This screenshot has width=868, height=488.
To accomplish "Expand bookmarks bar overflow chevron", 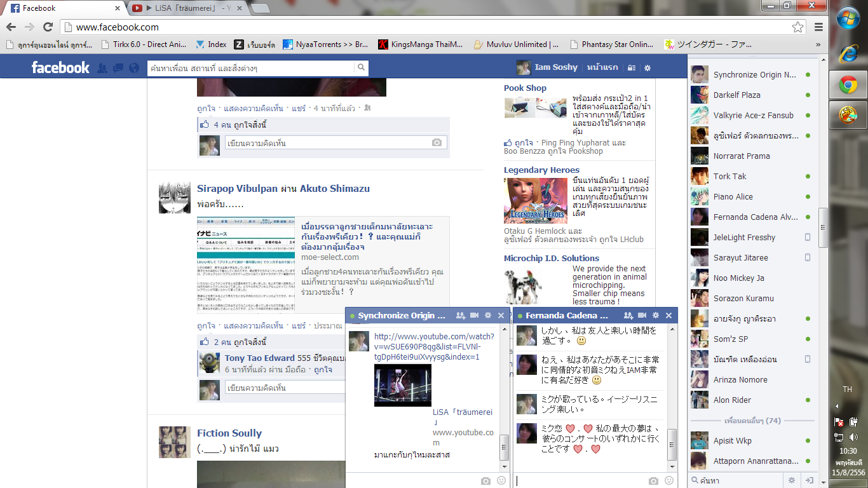I will 818,44.
